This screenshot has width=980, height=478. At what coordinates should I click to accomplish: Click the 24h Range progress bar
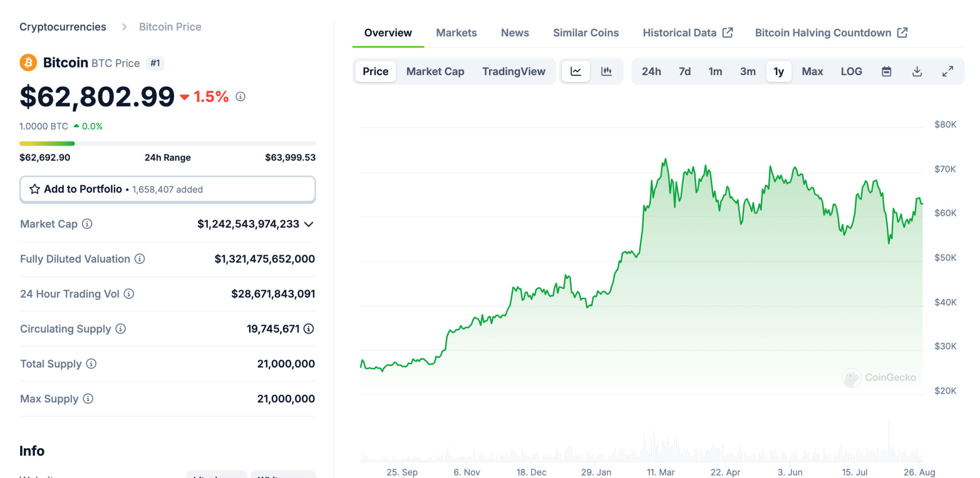pyautogui.click(x=167, y=144)
